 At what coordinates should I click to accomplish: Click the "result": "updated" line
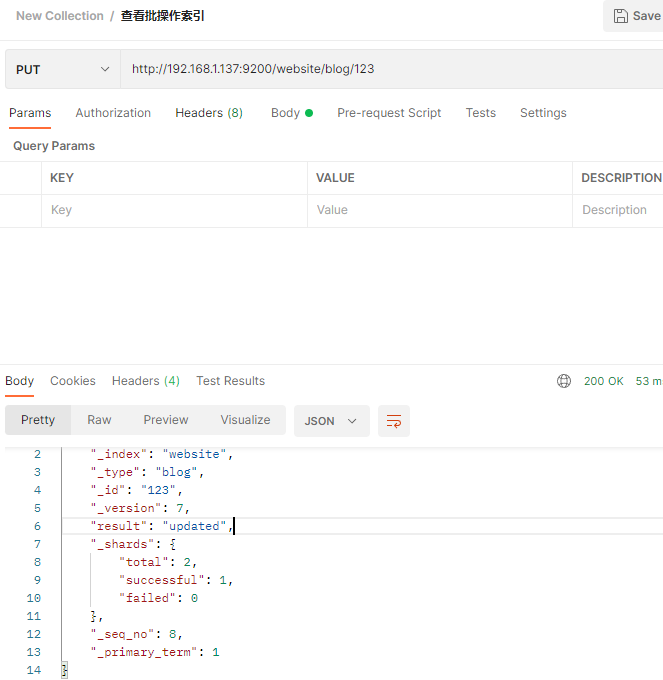pos(162,526)
